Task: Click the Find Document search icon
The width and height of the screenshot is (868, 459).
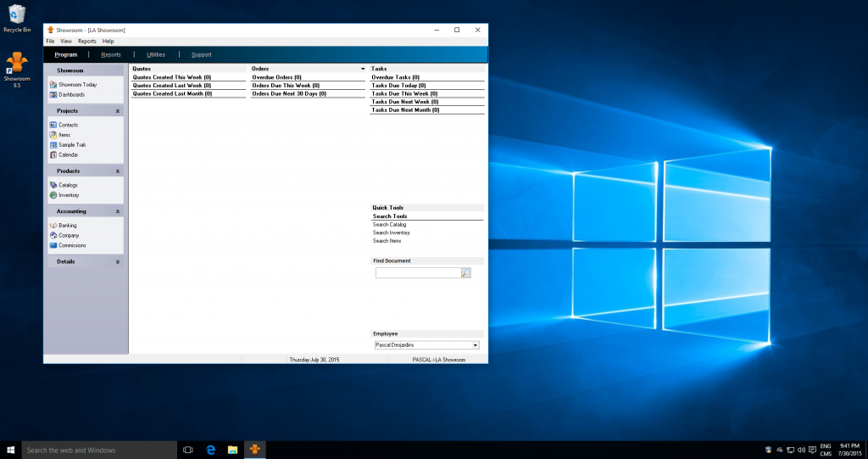Action: tap(465, 273)
